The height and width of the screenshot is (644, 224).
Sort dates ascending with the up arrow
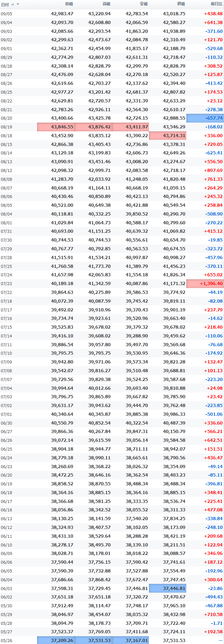[x=13, y=4]
